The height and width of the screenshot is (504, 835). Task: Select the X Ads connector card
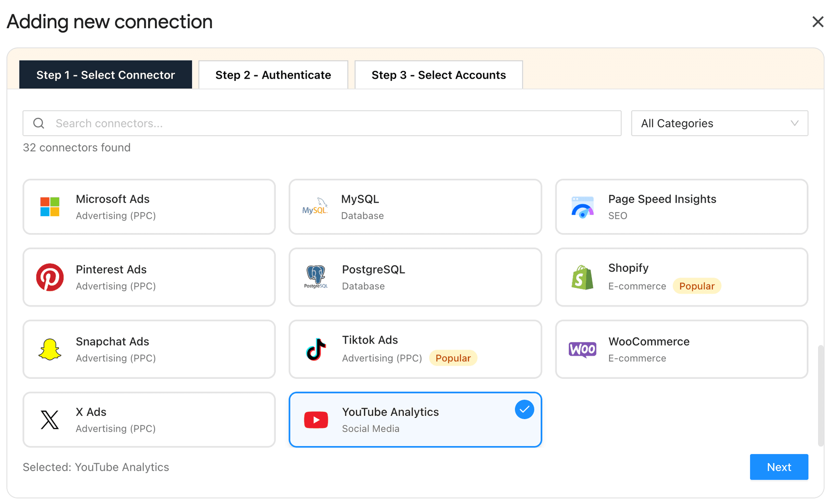[149, 419]
